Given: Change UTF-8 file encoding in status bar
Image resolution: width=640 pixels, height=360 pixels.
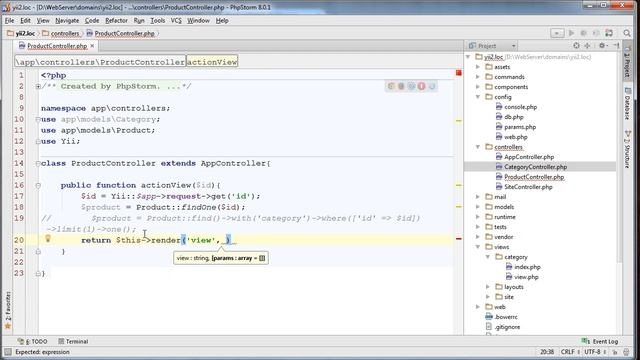Looking at the screenshot, I should (594, 352).
